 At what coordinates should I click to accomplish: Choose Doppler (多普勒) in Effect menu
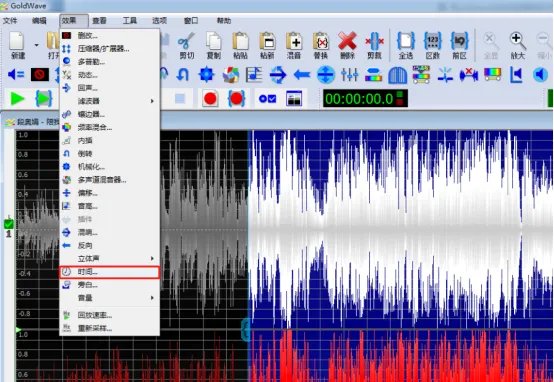click(x=110, y=61)
